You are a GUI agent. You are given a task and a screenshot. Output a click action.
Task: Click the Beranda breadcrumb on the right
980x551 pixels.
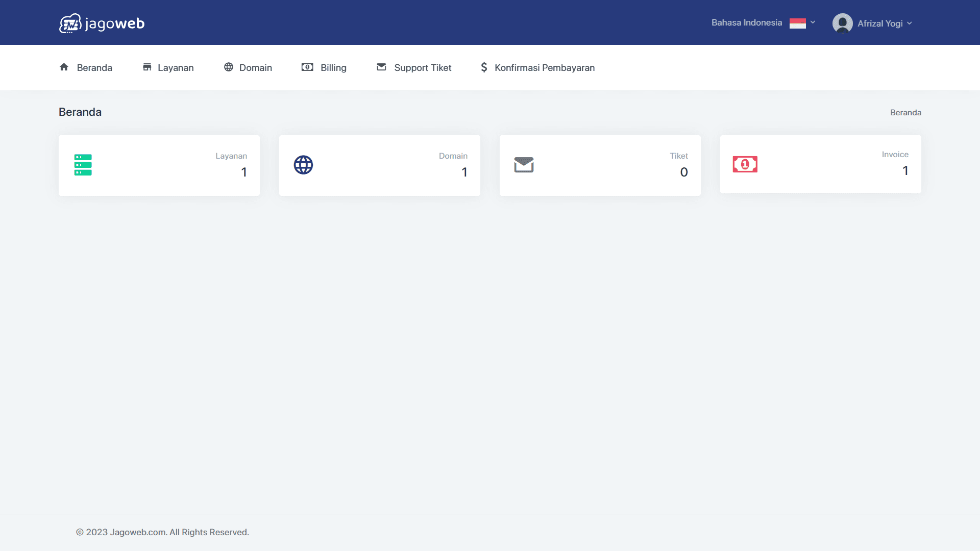[905, 112]
